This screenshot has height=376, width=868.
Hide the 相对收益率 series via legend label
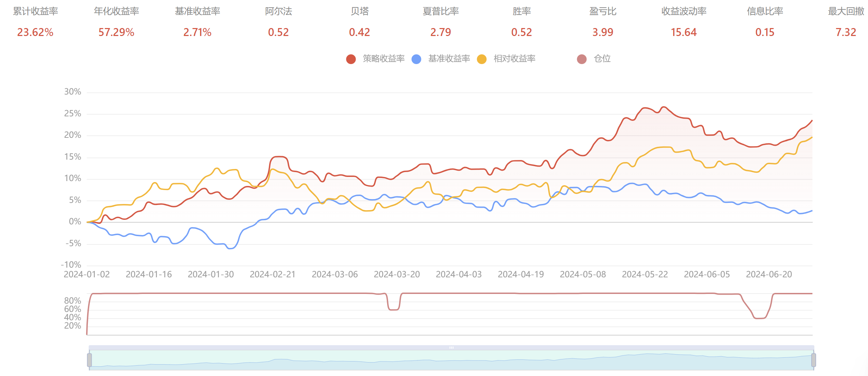click(x=514, y=59)
